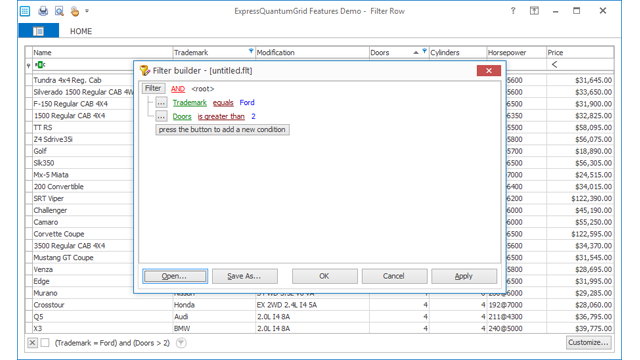Toggle ribbon display options icon
The image size is (640, 360).
[534, 11]
